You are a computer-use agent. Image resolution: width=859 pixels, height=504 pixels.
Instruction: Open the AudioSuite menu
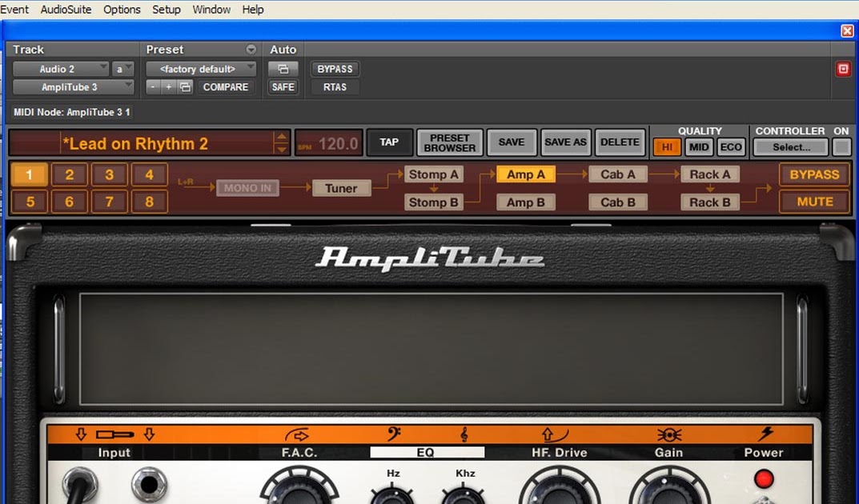[66, 10]
